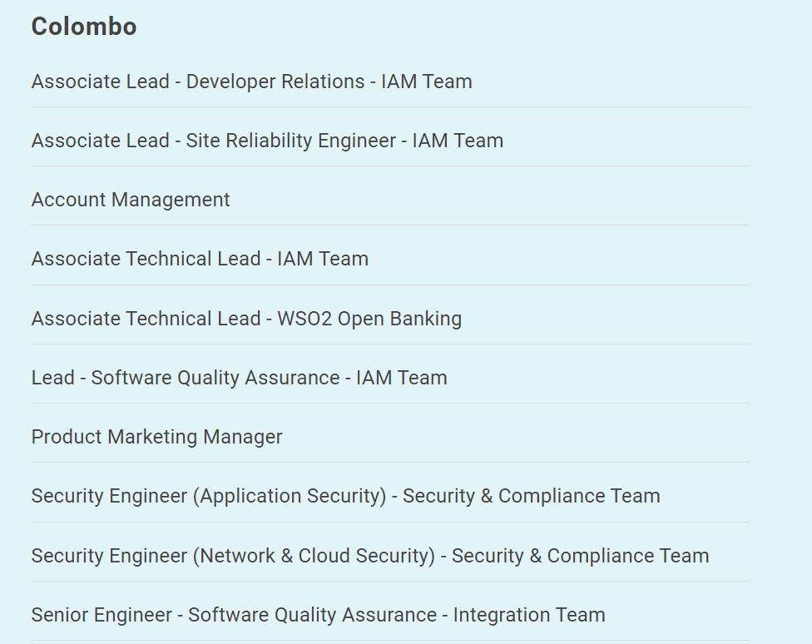This screenshot has width=812, height=644.
Task: Choose the account management vacancy entry
Action: click(x=131, y=200)
